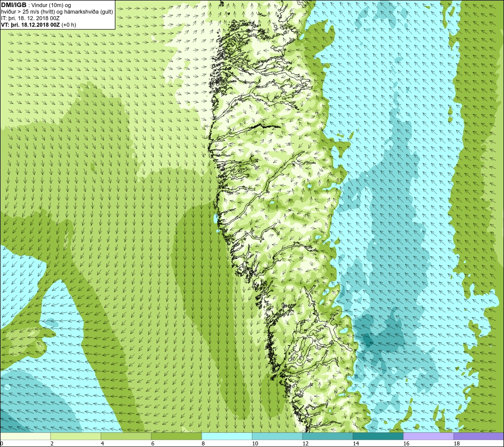Click the 12-14 m/s darker teal swatch
Viewport: 504px width, 447px height.
click(x=328, y=436)
